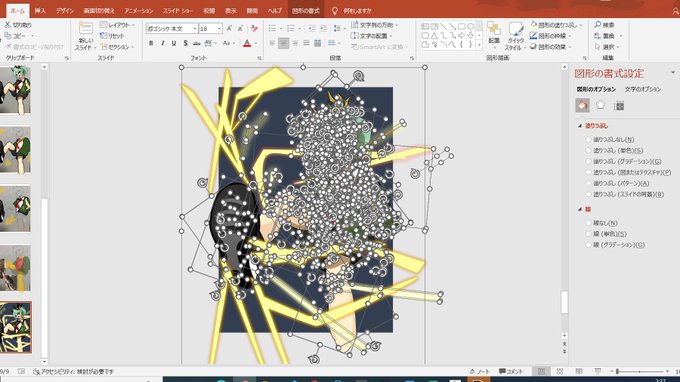The image size is (680, 382).
Task: Open the Animations (アニメーション) tab
Action: (139, 10)
